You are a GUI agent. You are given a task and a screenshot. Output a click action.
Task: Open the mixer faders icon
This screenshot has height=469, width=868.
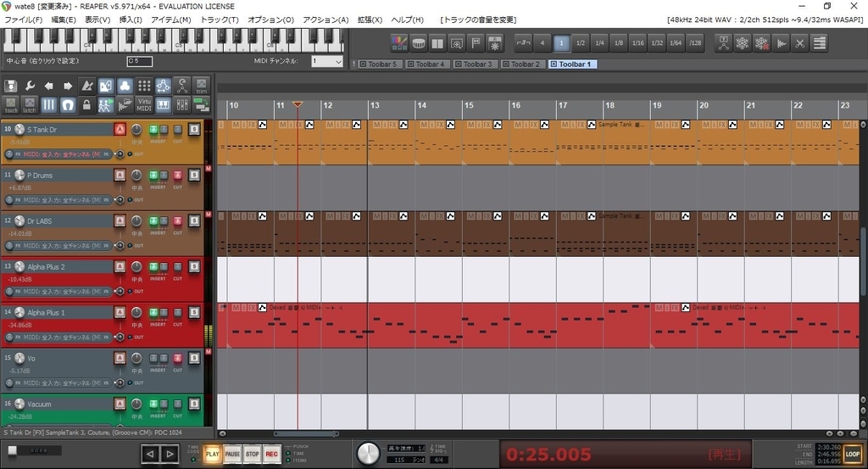[182, 104]
